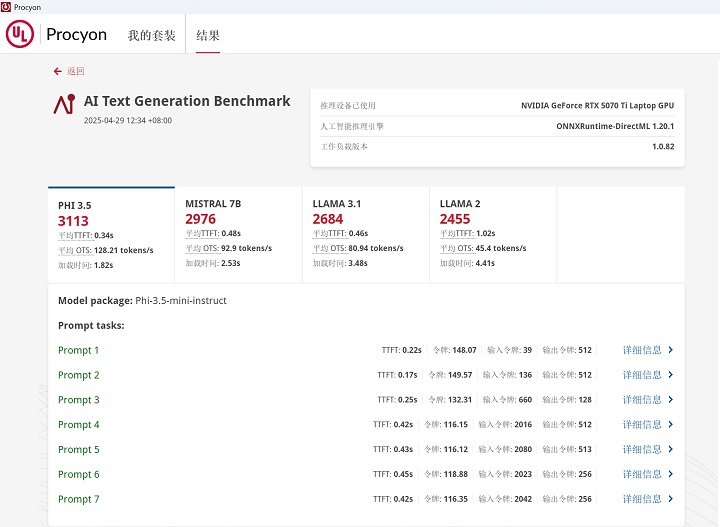This screenshot has height=527, width=720.
Task: Click the workload version 1.0.82 value
Action: tap(663, 146)
